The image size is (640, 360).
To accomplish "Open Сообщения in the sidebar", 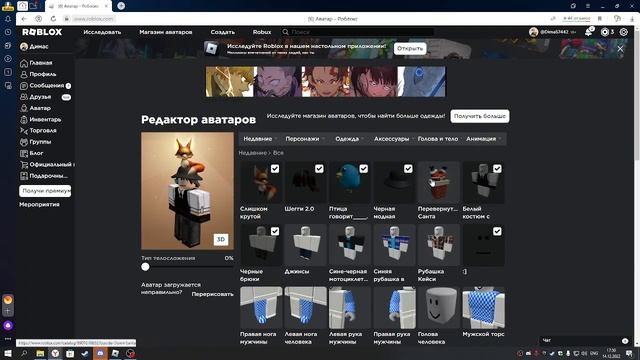I will point(46,86).
